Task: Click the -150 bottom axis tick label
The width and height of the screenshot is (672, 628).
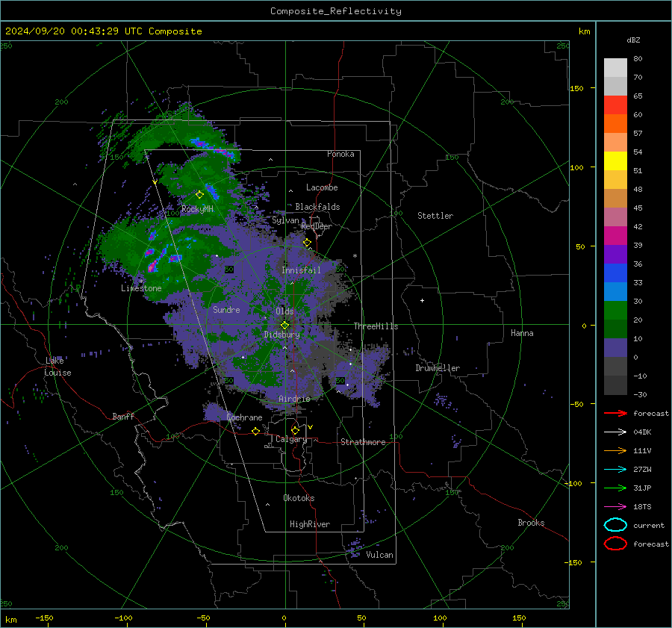Action: pos(44,618)
